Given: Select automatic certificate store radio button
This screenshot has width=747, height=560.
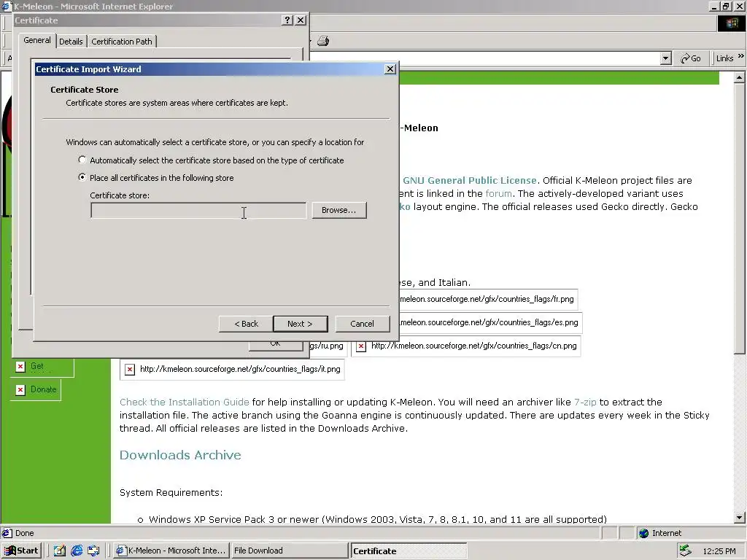Looking at the screenshot, I should (x=82, y=160).
